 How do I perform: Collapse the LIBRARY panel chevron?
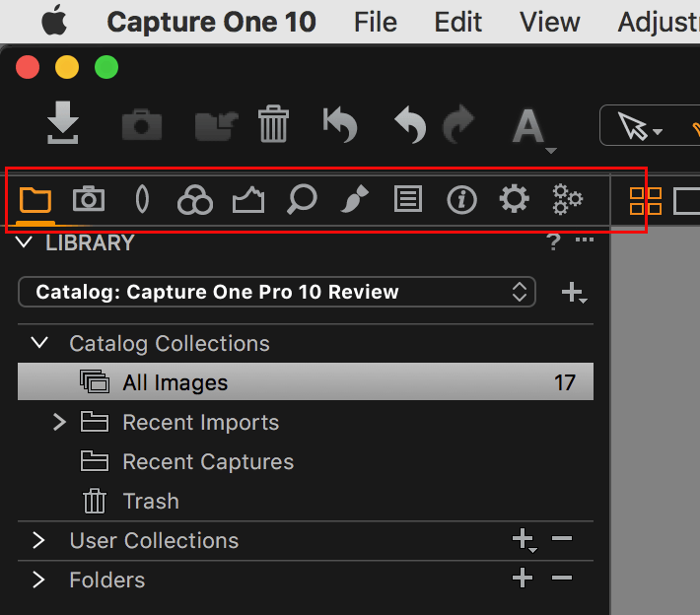coord(24,242)
